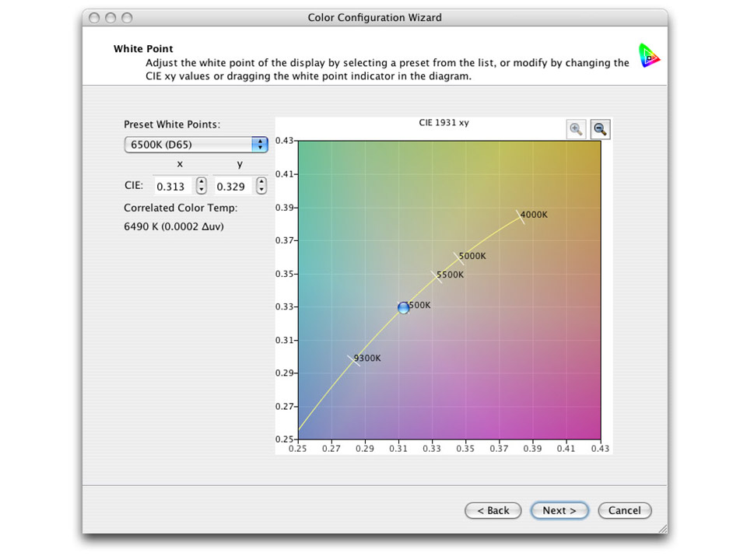Viewport: 747px width, 560px height.
Task: Decrease the CIE x value stepper down arrow
Action: [x=201, y=188]
